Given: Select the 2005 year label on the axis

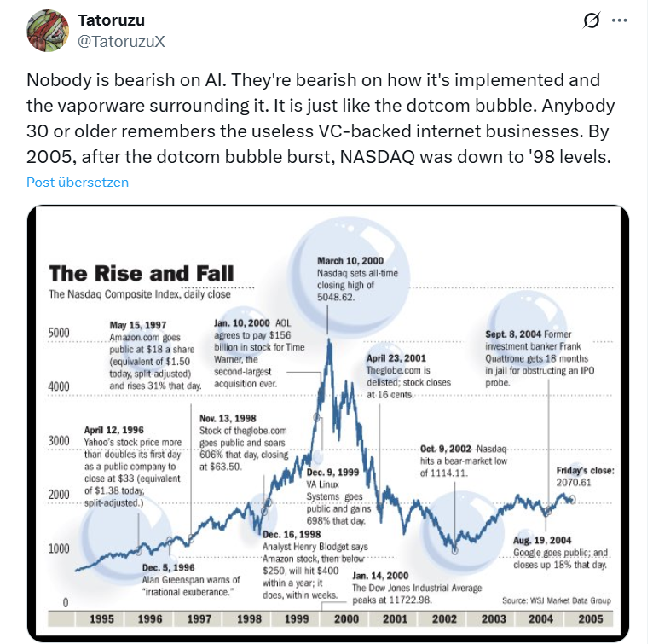Looking at the screenshot, I should click(589, 618).
